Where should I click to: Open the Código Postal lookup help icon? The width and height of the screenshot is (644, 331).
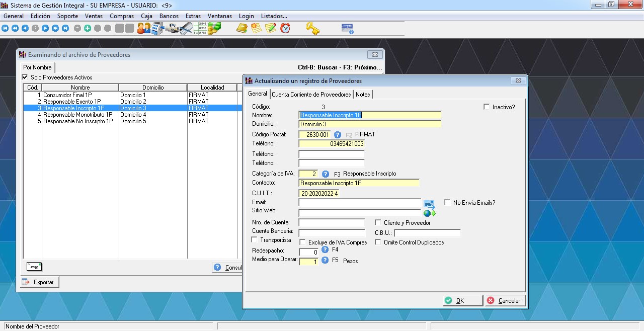pyautogui.click(x=337, y=135)
